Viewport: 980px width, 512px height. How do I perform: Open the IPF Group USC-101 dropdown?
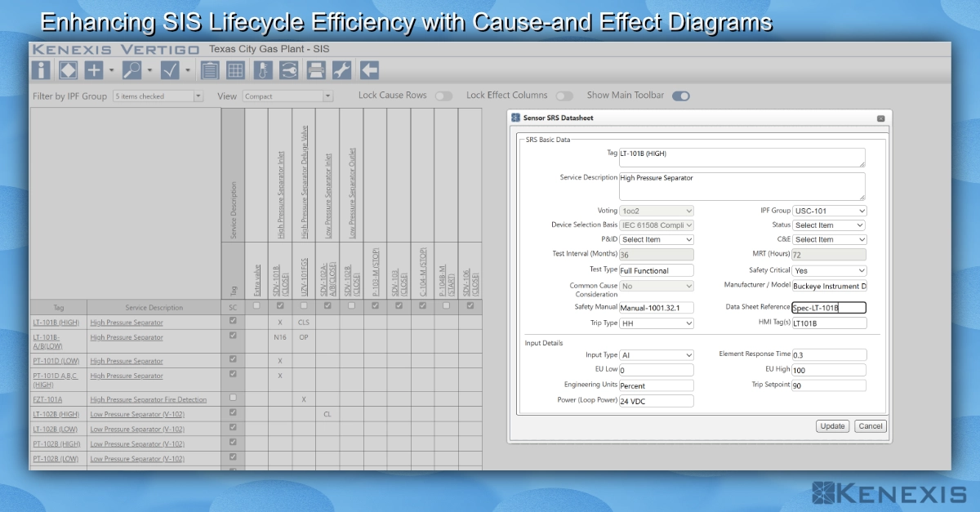tap(829, 211)
